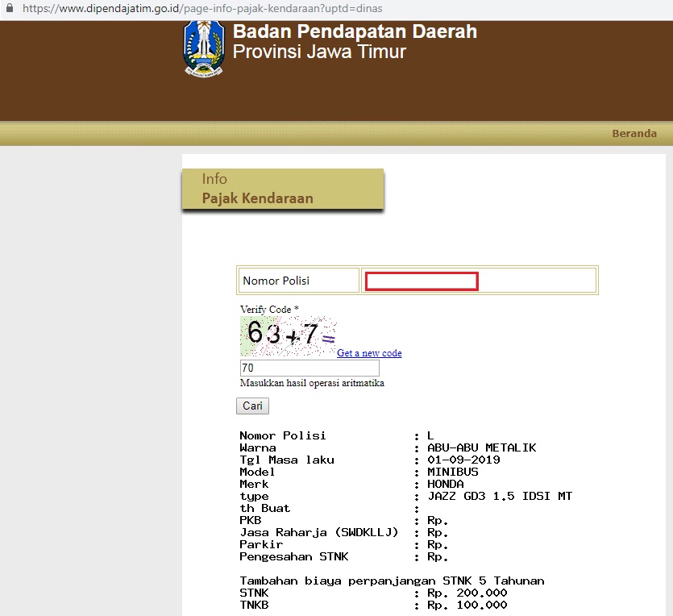Click the Parkir row label

coord(261,544)
